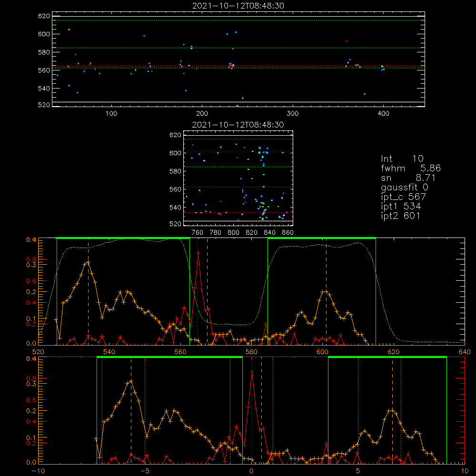Viewport: 476px width, 476px height.
Task: Select the 'ipt_c 567' readout text
Action: click(404, 197)
